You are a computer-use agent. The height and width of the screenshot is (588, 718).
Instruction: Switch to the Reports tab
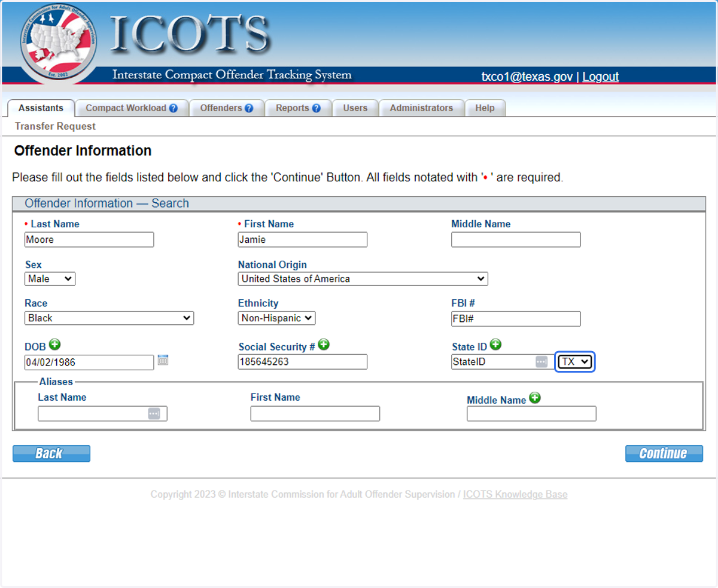pos(298,108)
